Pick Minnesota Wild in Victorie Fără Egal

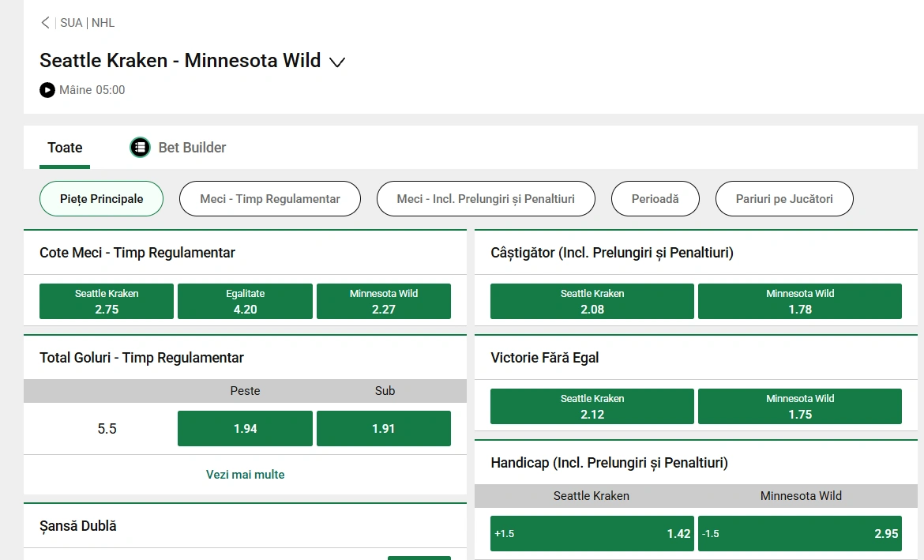pos(800,406)
